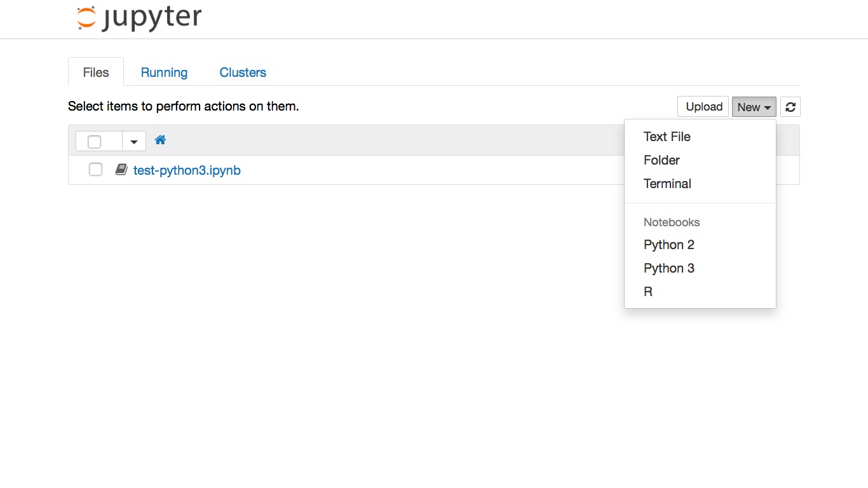Click the Jupyter logo
Image resolution: width=868 pixels, height=488 pixels.
click(139, 18)
